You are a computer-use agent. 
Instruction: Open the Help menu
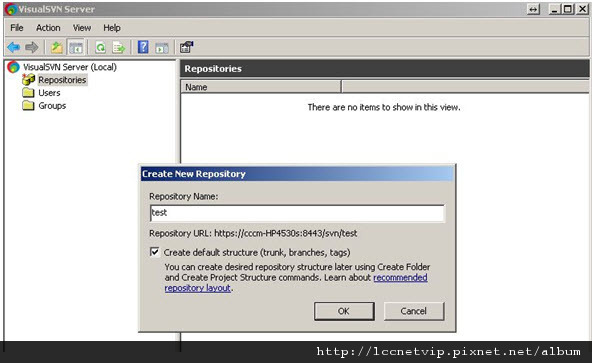(112, 28)
